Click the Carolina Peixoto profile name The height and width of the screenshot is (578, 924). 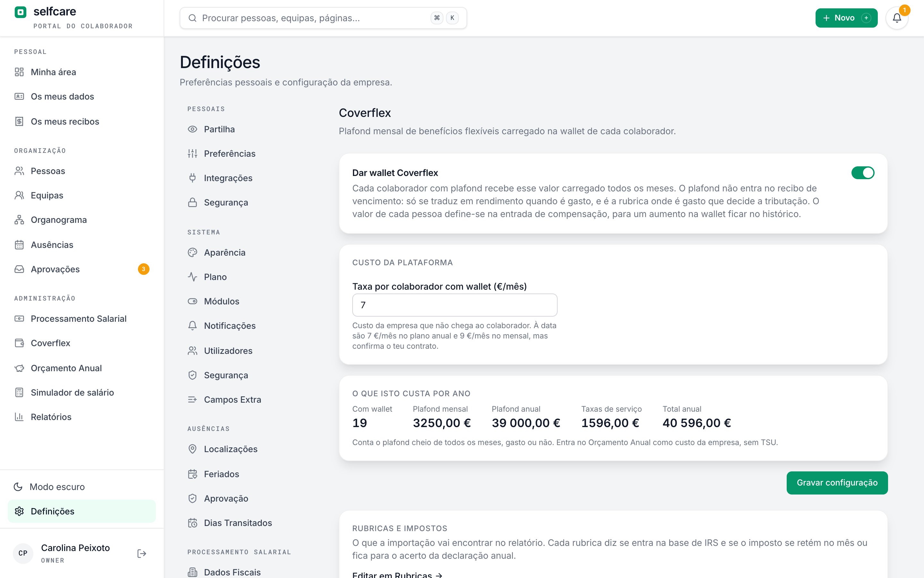pos(75,548)
